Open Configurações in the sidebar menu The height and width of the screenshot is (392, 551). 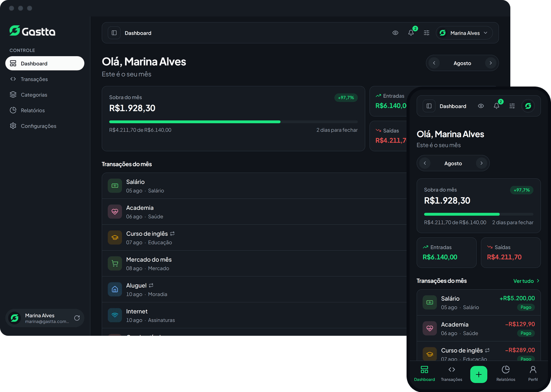click(45, 126)
